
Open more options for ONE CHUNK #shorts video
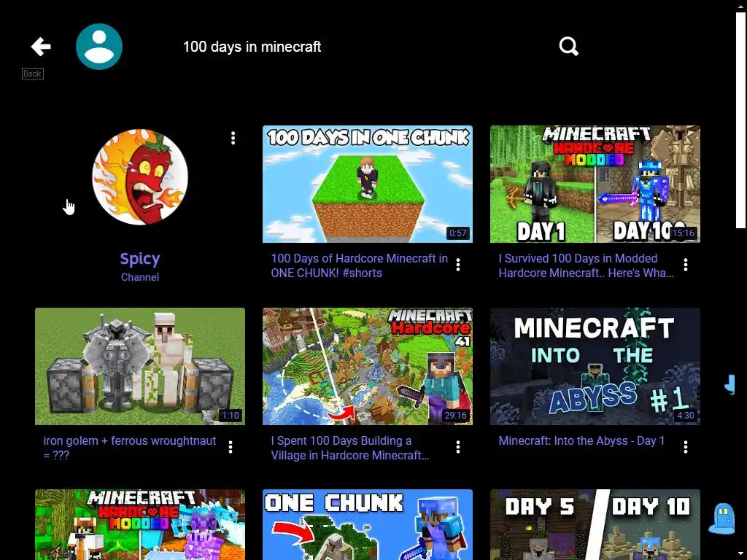[x=458, y=265]
